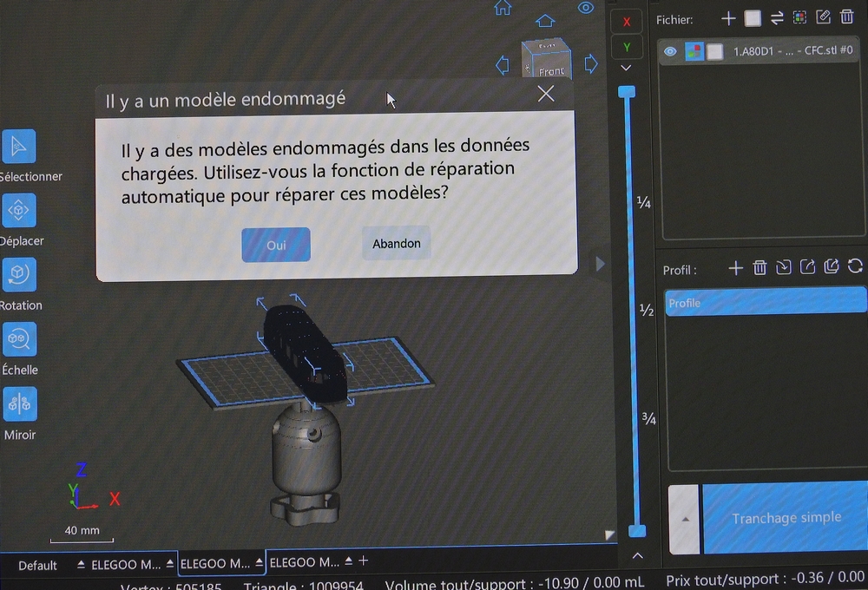Click the white square icon in Fichier toolbar
This screenshot has width=868, height=590.
(753, 19)
